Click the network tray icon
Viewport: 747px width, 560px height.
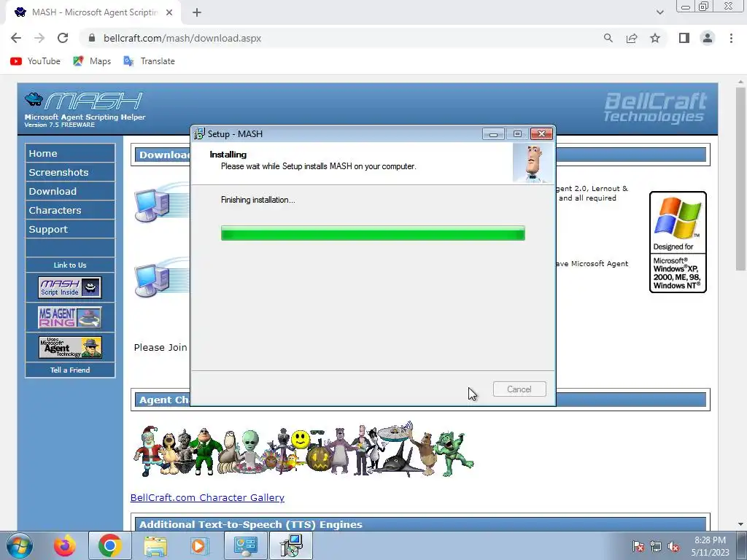click(x=656, y=547)
